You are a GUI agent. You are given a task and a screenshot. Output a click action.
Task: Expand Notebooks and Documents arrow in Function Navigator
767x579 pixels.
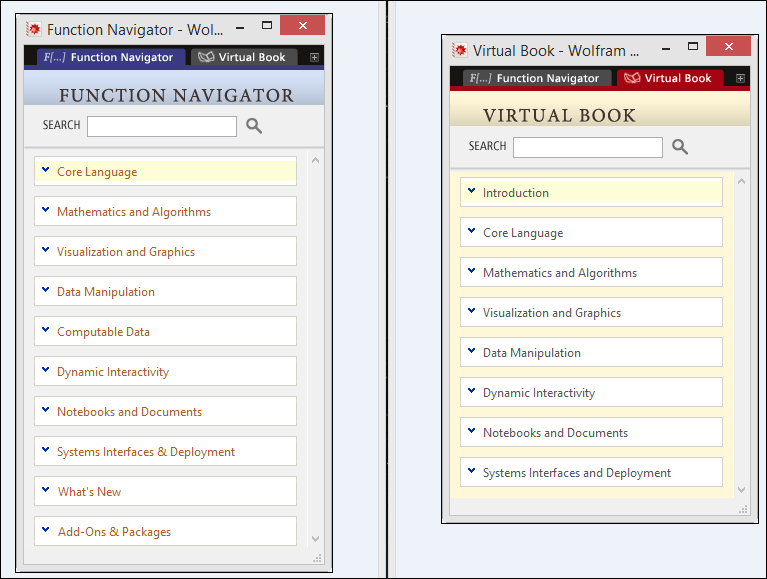point(45,410)
